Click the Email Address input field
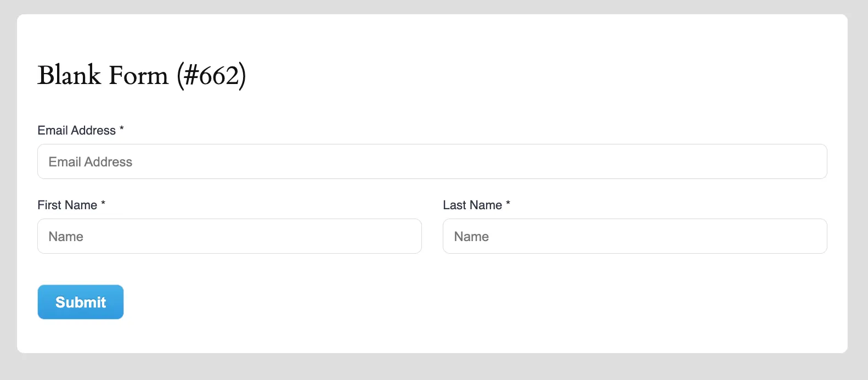 click(432, 161)
